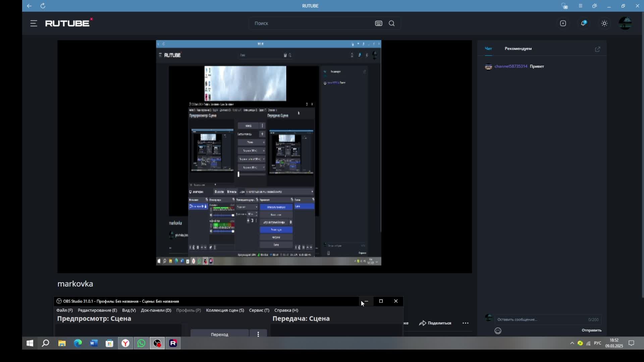This screenshot has height=362, width=644.
Task: Click the search magnifier icon
Action: pos(392,23)
